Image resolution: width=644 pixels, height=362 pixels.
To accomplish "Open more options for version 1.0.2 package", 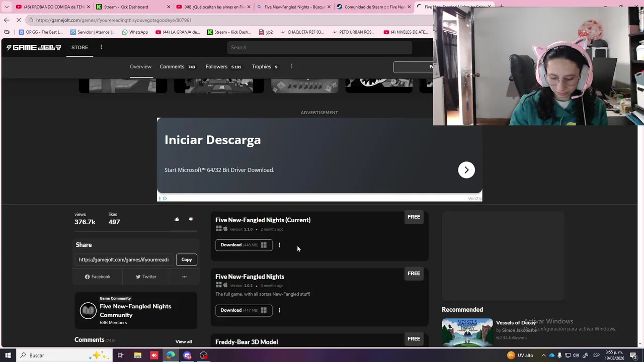I will tap(279, 310).
